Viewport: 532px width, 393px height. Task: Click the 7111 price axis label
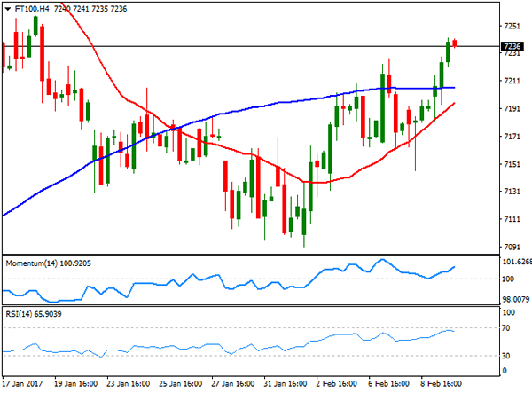click(512, 219)
